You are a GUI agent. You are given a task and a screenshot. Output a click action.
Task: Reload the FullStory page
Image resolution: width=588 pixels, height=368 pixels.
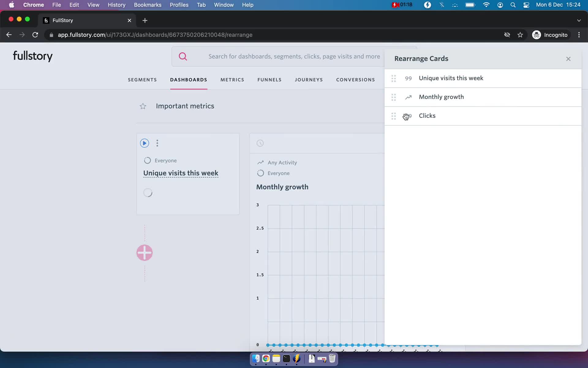(x=35, y=35)
